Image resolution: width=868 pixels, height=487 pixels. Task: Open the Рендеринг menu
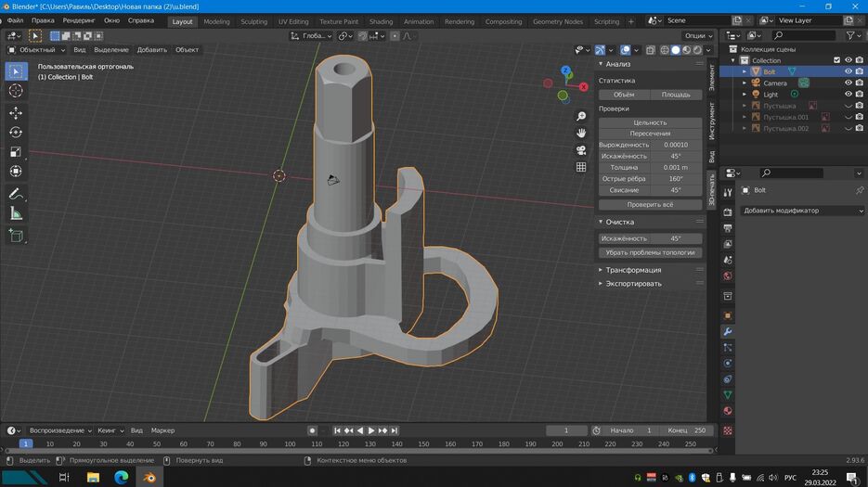(x=79, y=20)
